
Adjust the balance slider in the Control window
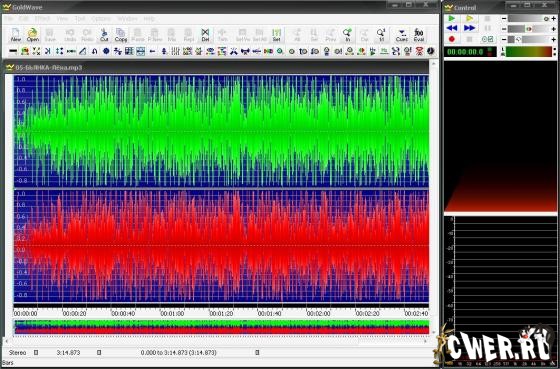click(x=529, y=29)
